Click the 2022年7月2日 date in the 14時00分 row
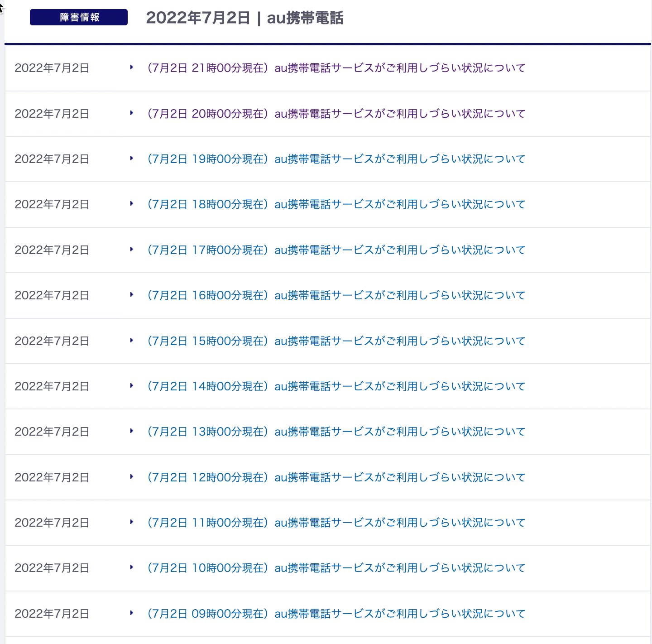Screen dimensions: 652x644 52,386
